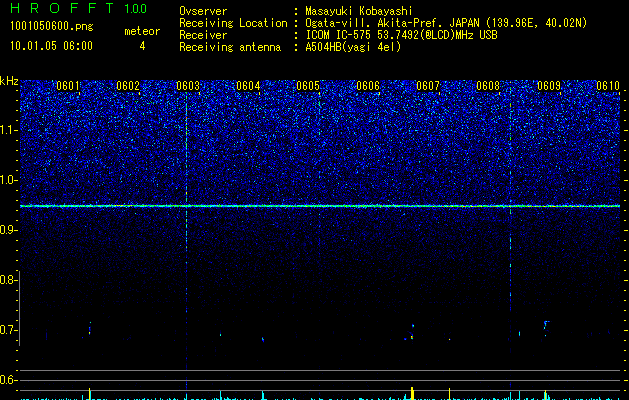This screenshot has width=629, height=400.
Task: Click the 0608 time marker
Action: point(488,86)
